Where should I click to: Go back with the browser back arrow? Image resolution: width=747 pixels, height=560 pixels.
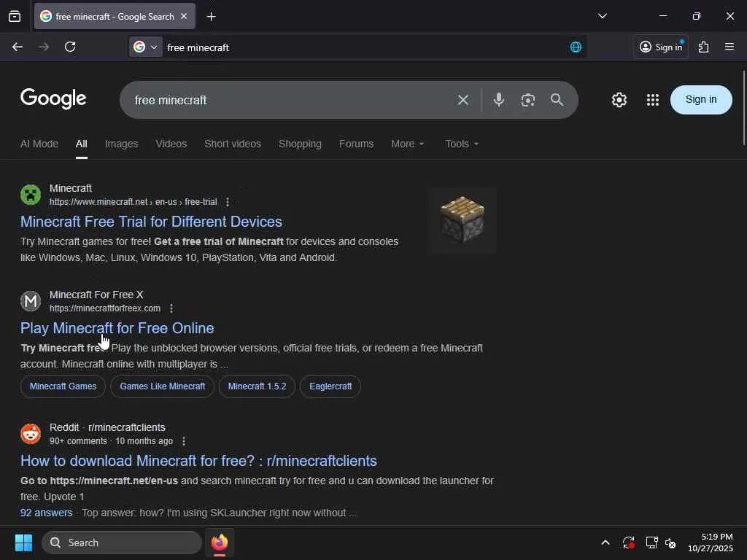[18, 47]
